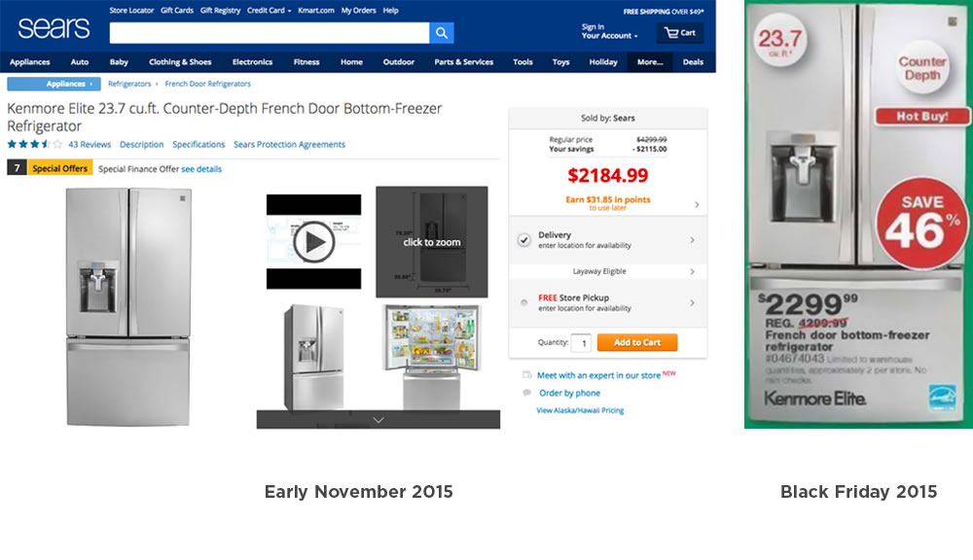
Task: Open the 43 Reviews link
Action: pos(90,145)
